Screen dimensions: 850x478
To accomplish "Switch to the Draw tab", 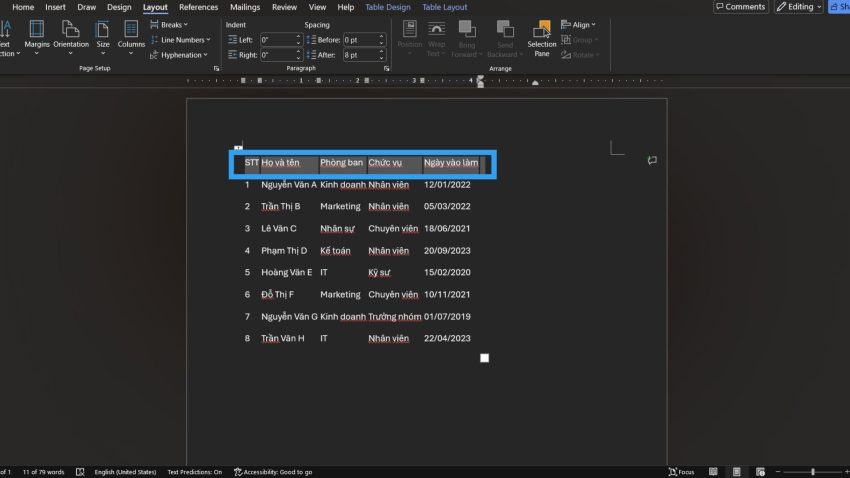I will click(86, 7).
